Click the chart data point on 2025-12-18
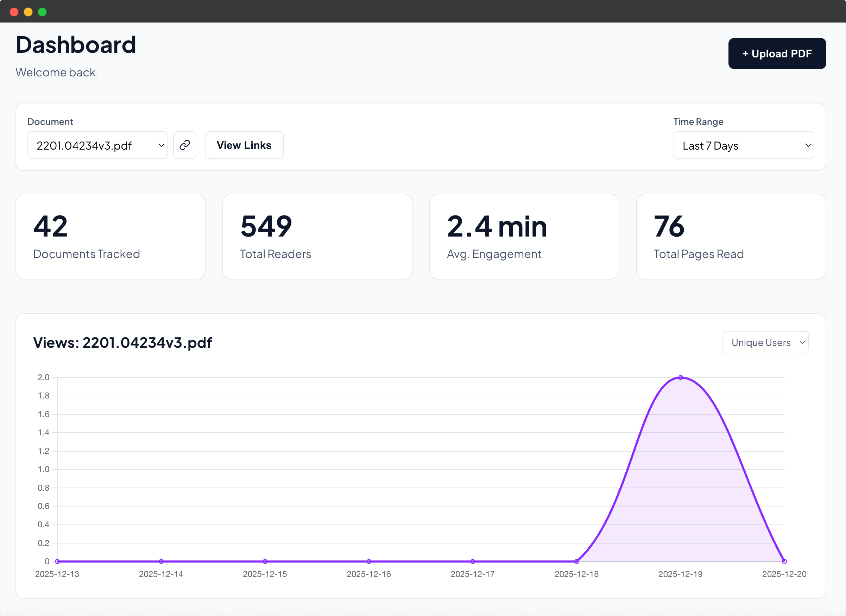This screenshot has height=616, width=846. (x=577, y=561)
